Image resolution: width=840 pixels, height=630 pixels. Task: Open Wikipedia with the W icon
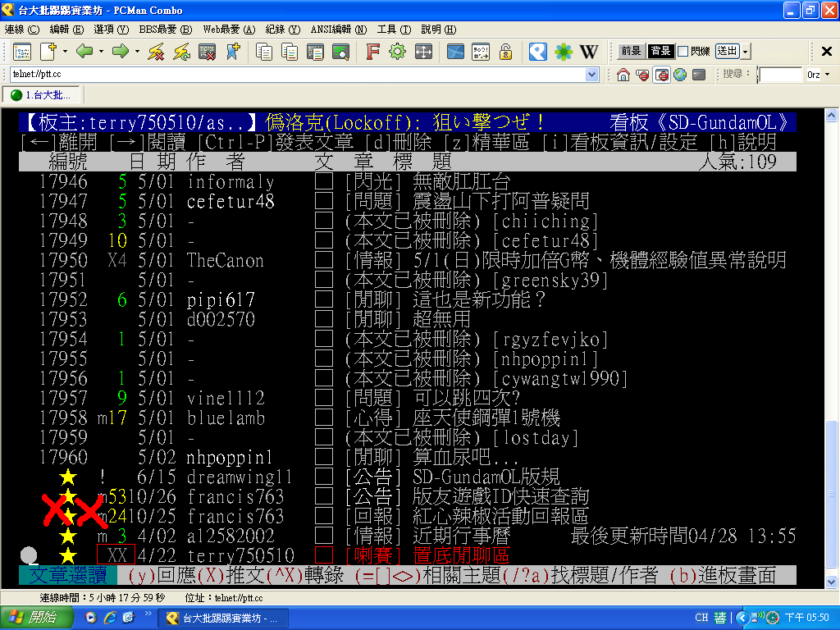(x=589, y=52)
